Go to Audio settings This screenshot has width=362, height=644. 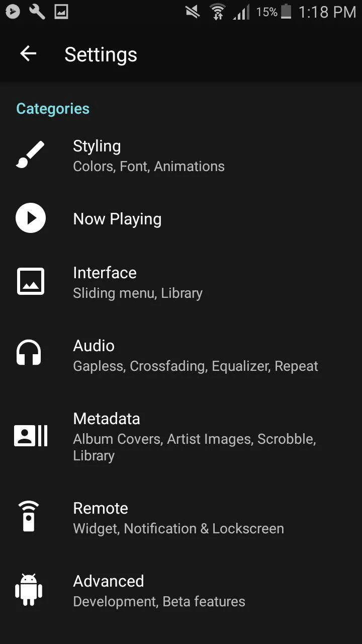click(181, 355)
